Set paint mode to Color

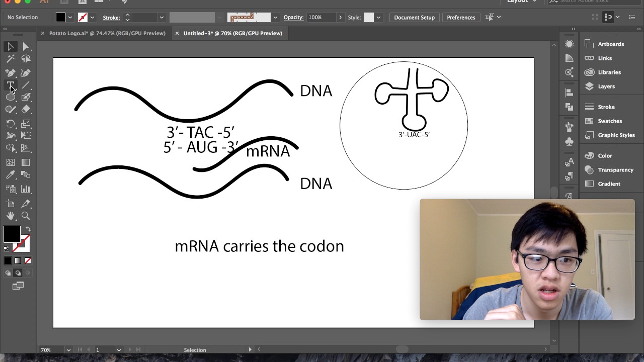pos(8,260)
